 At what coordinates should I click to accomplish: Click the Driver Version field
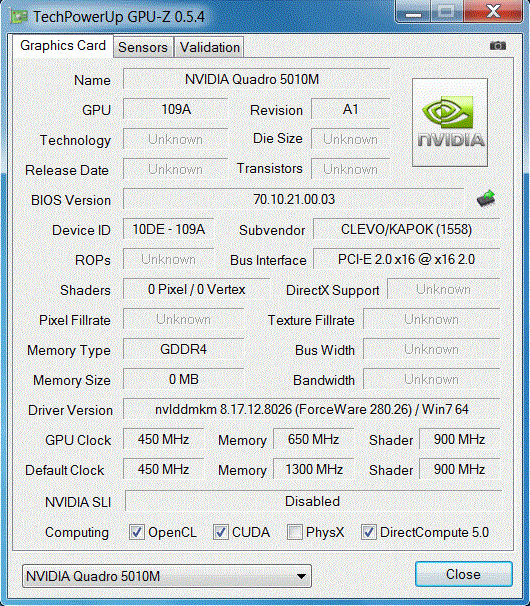click(312, 409)
